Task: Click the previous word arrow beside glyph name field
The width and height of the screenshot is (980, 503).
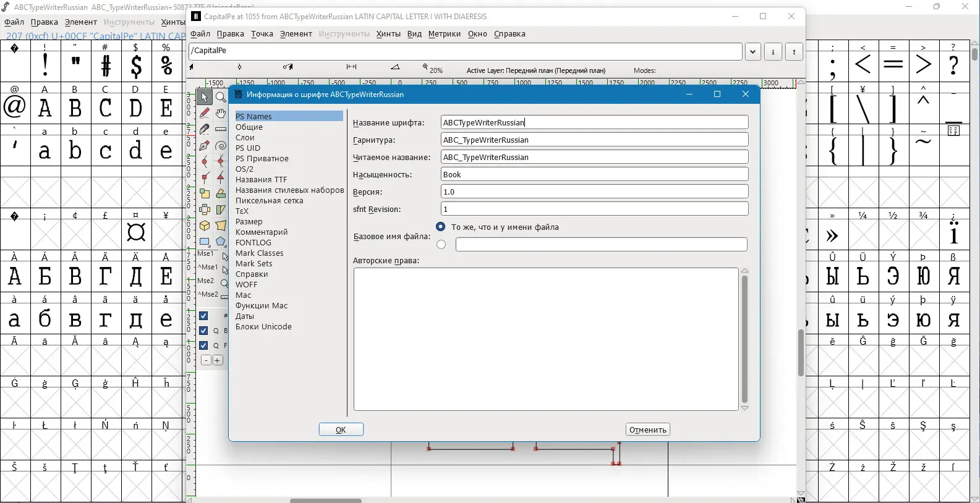Action: (x=773, y=52)
